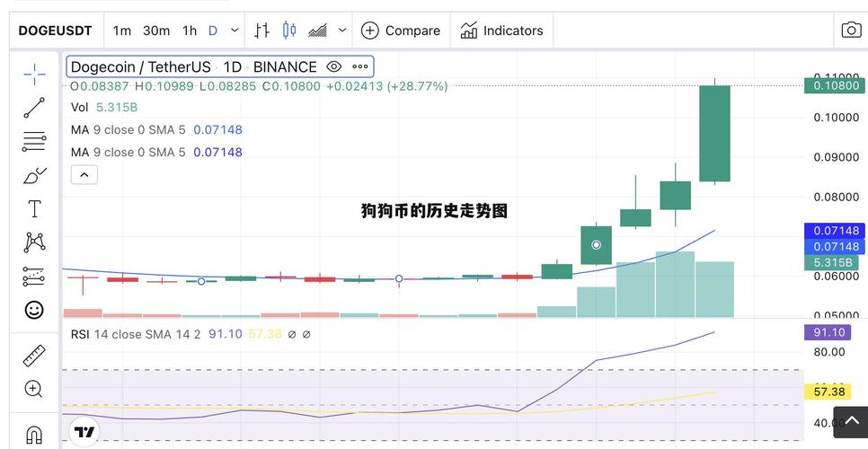Viewport: 868px width, 449px height.
Task: Select the D daily timeframe
Action: [213, 31]
